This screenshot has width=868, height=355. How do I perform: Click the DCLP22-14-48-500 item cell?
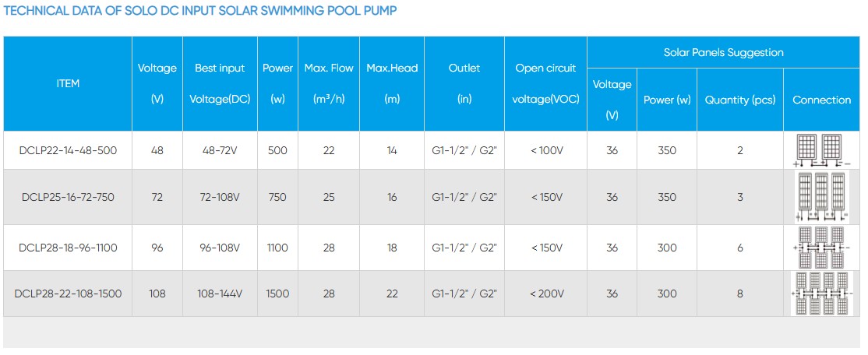tap(68, 150)
